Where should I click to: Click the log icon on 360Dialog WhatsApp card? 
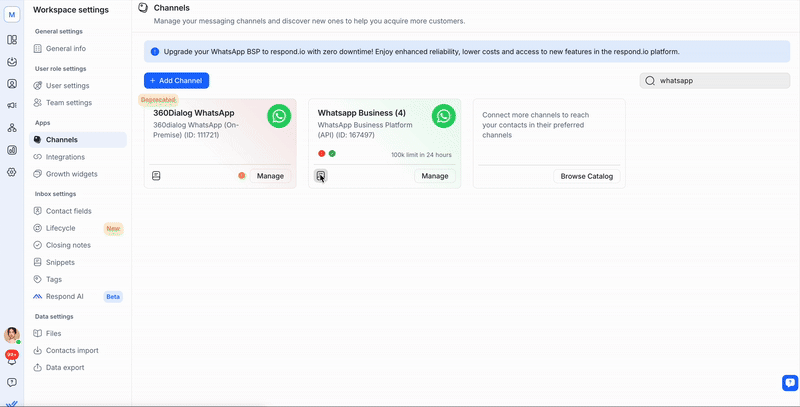(156, 176)
